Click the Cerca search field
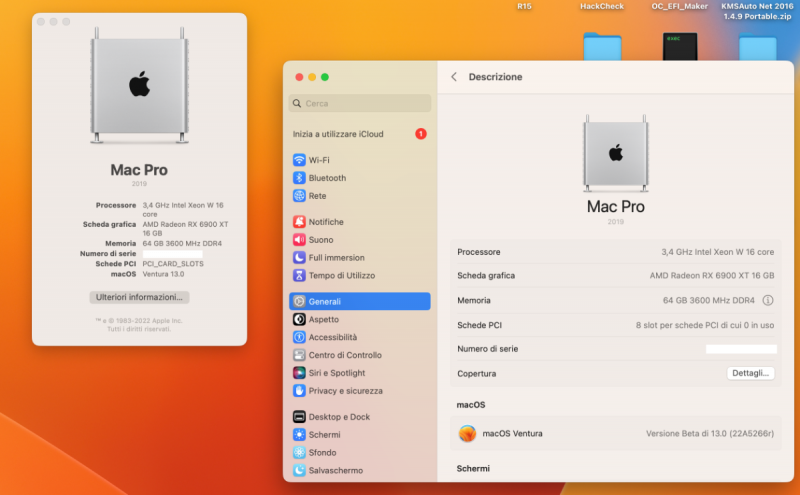The height and width of the screenshot is (495, 800). tap(360, 103)
